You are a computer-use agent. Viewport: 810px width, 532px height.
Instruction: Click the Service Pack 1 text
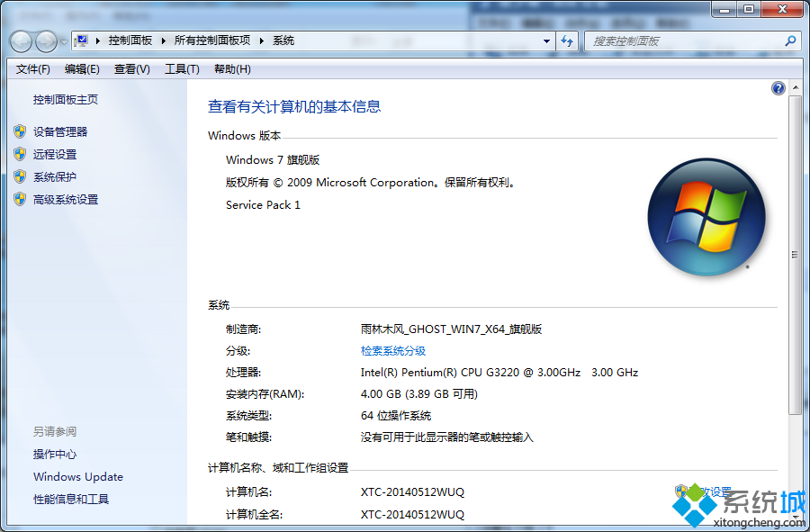(x=263, y=205)
